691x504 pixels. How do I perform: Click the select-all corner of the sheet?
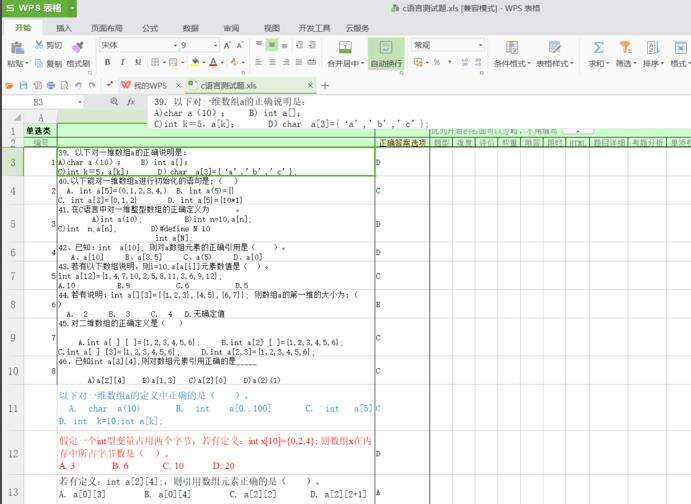(x=17, y=118)
